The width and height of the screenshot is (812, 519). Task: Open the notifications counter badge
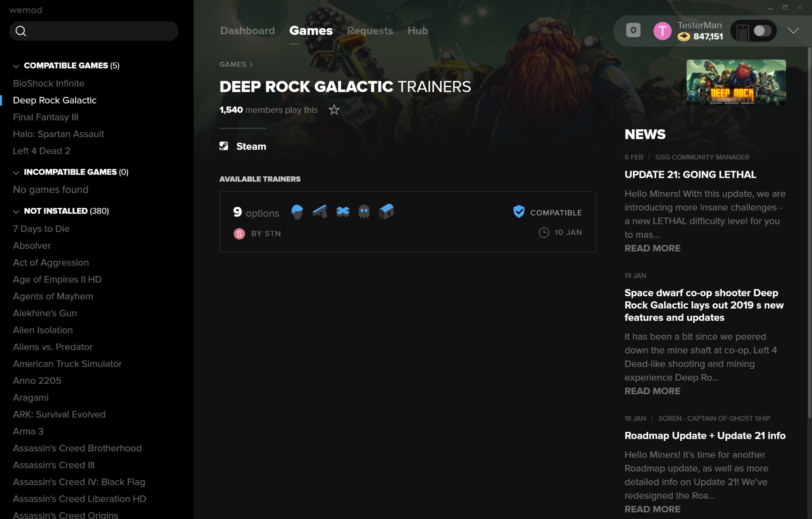tap(633, 30)
